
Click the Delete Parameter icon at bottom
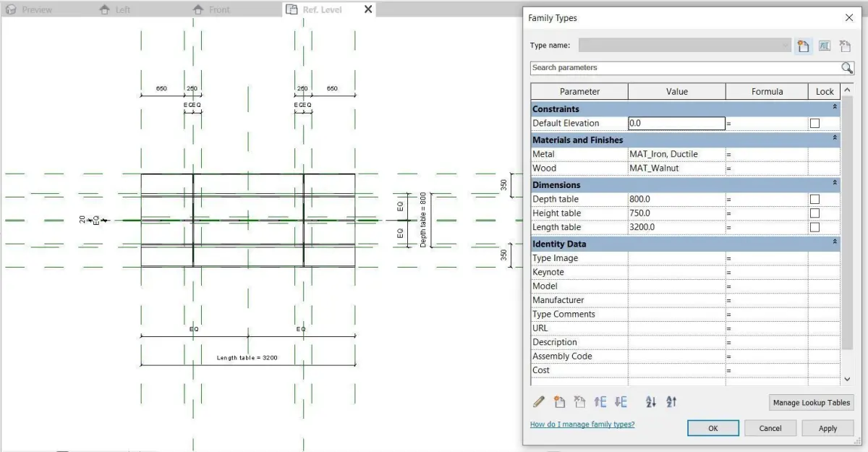click(579, 402)
